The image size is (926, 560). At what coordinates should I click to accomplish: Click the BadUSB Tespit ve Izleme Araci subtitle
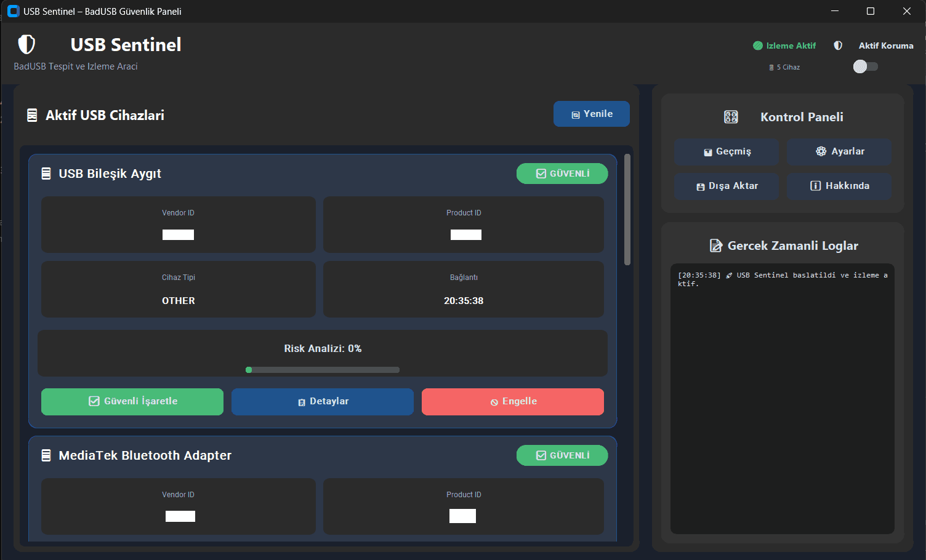[76, 66]
